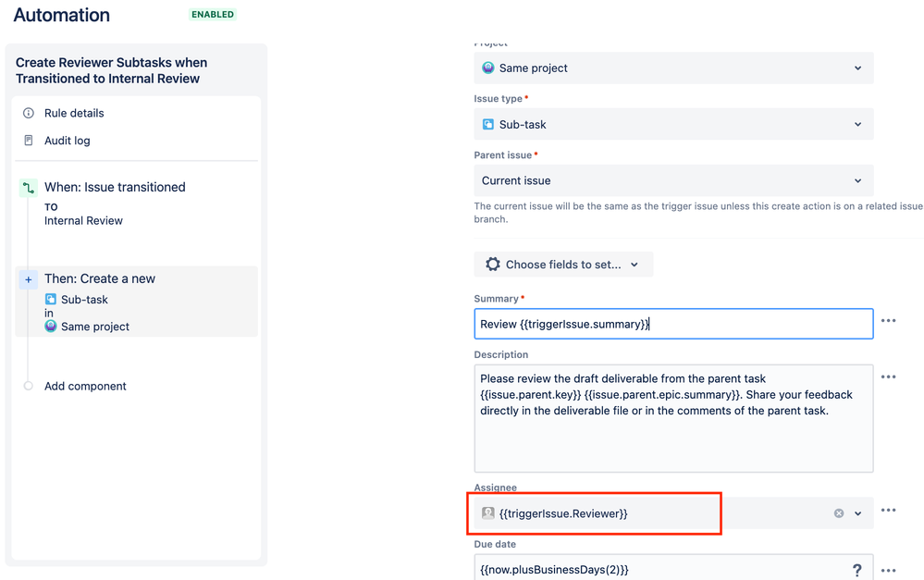Screen dimensions: 924x580
Task: Open more options next to Due date
Action: (x=888, y=570)
